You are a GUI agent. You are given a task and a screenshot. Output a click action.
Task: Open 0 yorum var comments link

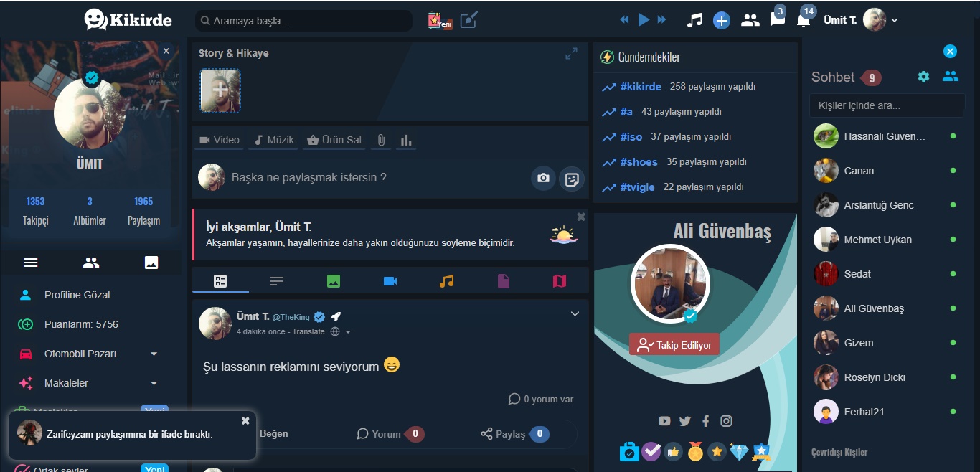point(541,399)
